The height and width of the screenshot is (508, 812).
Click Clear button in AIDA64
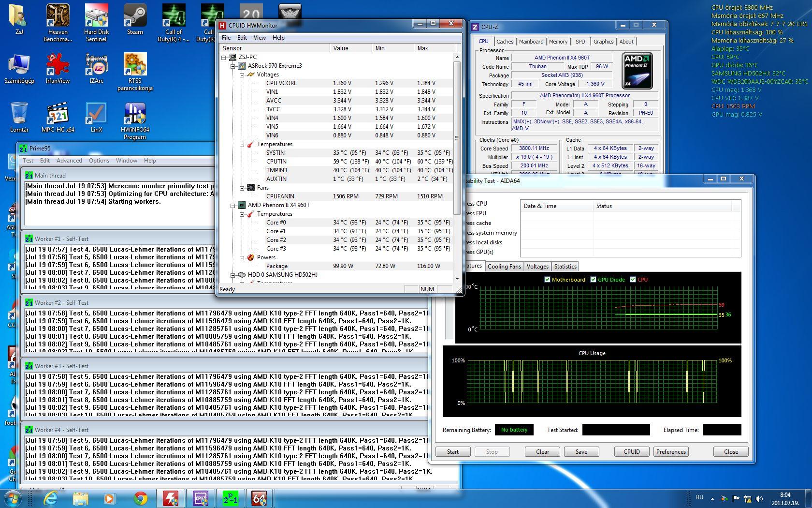coord(543,451)
